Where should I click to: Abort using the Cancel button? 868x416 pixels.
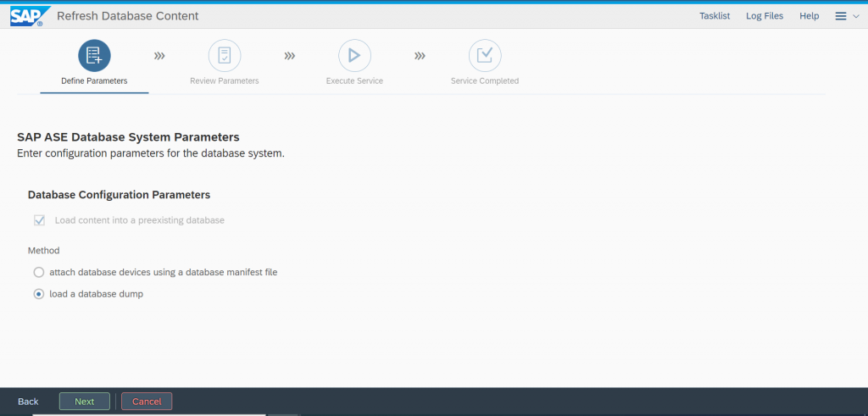pos(147,402)
